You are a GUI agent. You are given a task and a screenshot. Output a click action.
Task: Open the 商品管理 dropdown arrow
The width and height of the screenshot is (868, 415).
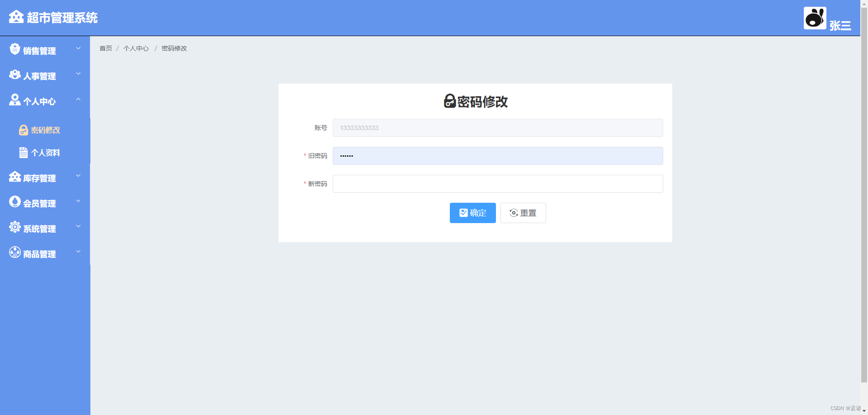[78, 252]
